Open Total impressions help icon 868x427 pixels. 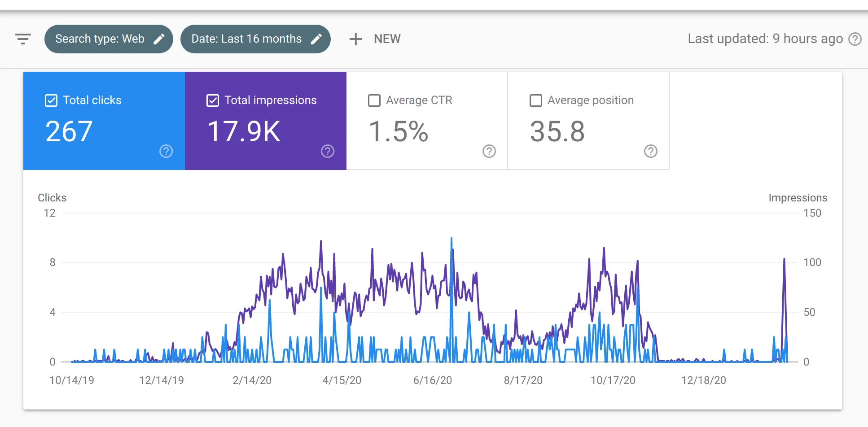coord(328,151)
